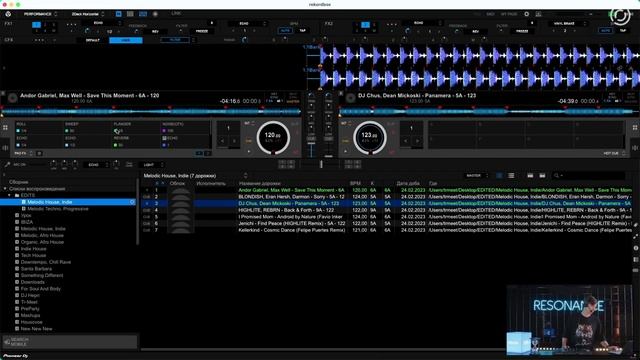Screen dimensions: 640x360
Task: Collapse the EDITS playlist folder
Action: tap(9, 196)
